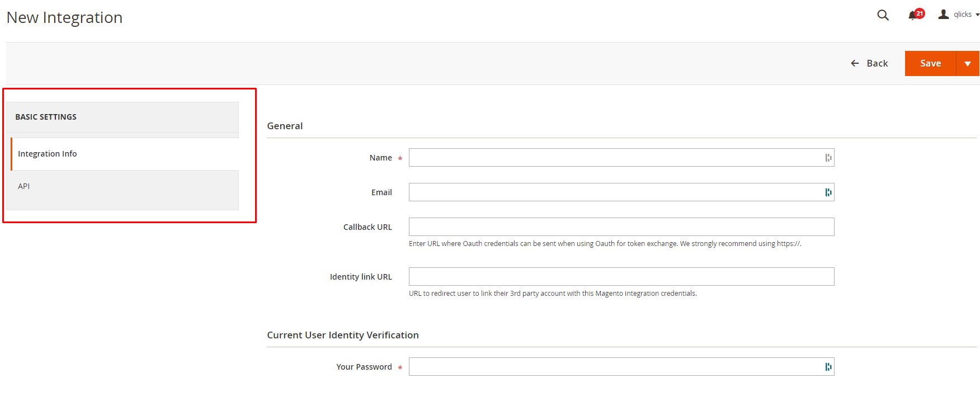Viewport: 980px width, 420px height.
Task: Click the Identity link URL label
Action: (x=361, y=277)
